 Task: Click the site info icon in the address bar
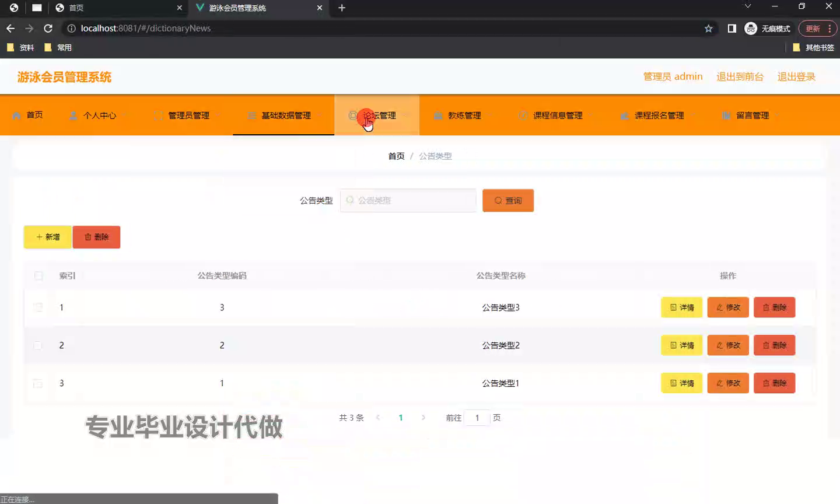click(x=71, y=28)
